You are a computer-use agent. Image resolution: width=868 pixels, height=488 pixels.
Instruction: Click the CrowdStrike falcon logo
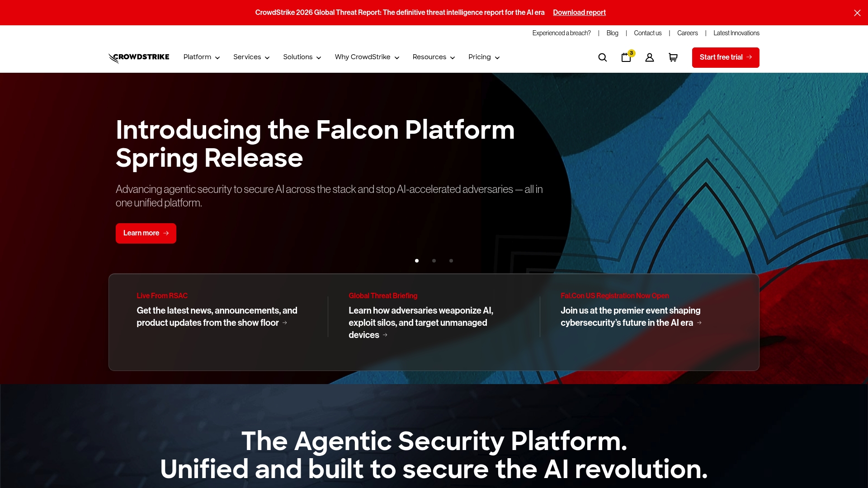139,57
